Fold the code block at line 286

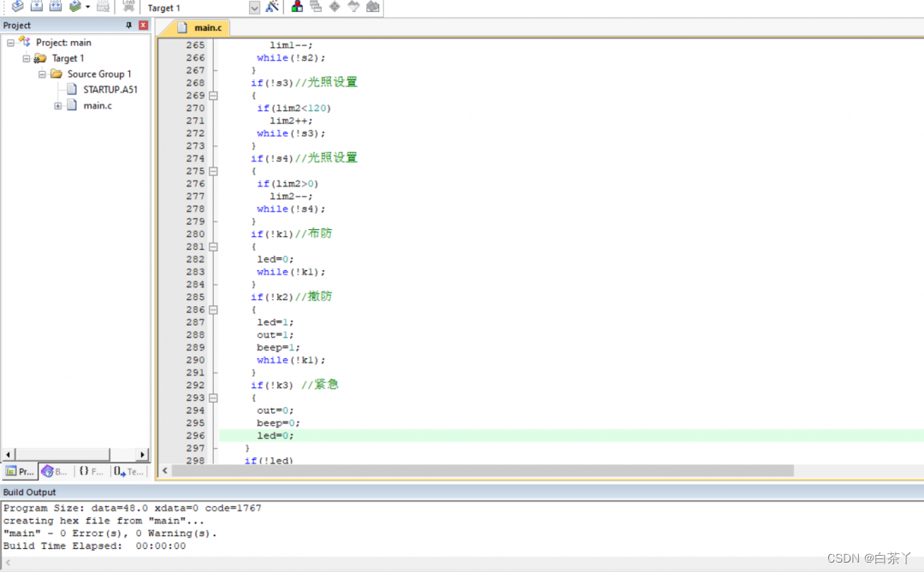(213, 310)
